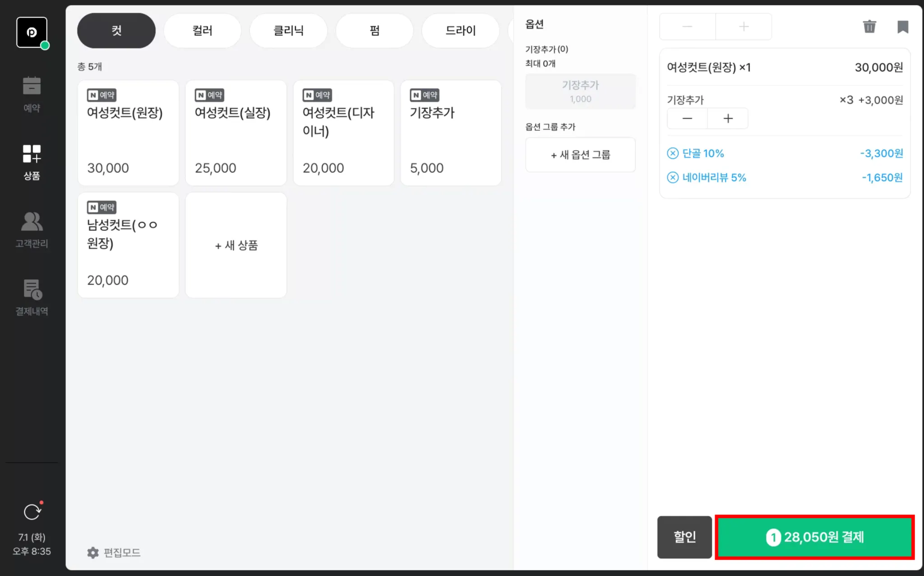This screenshot has height=576, width=924.
Task: Add a new option group with 새 옵션 그룹
Action: (580, 155)
